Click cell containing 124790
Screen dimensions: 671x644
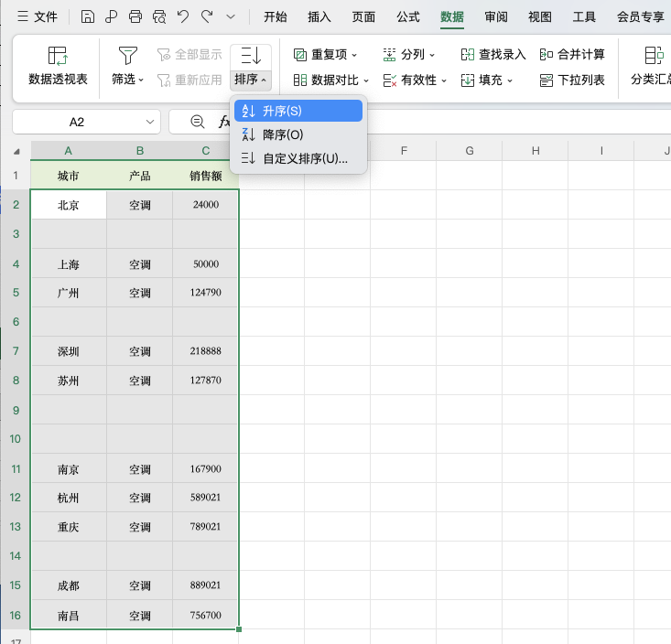206,293
